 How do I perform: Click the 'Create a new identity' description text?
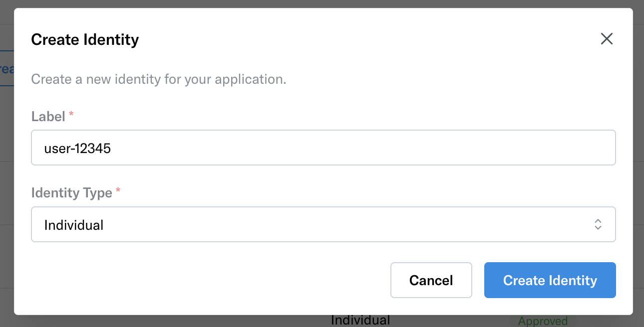click(x=159, y=79)
